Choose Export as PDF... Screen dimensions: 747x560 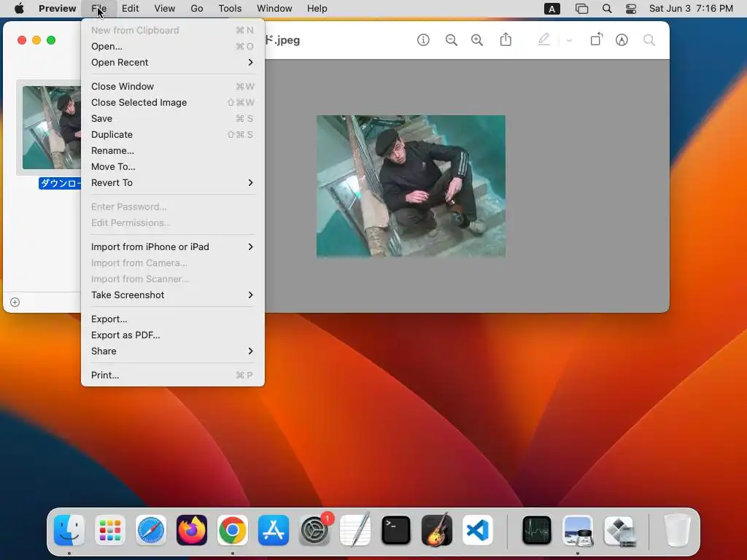[x=172, y=335]
